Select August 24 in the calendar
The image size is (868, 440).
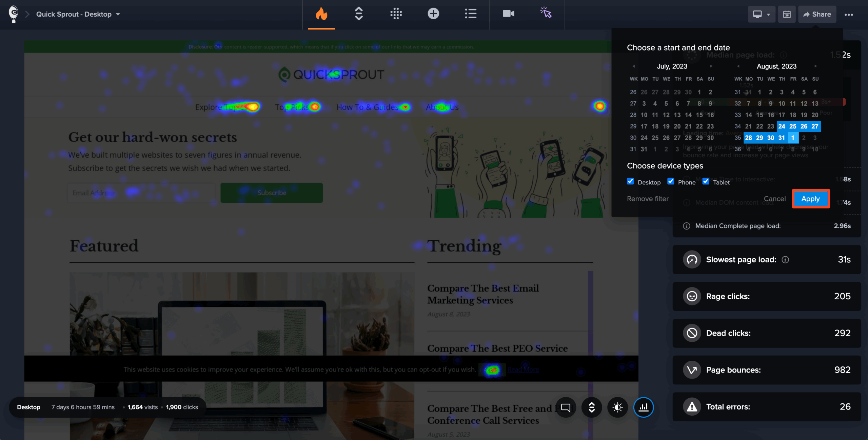pos(782,126)
